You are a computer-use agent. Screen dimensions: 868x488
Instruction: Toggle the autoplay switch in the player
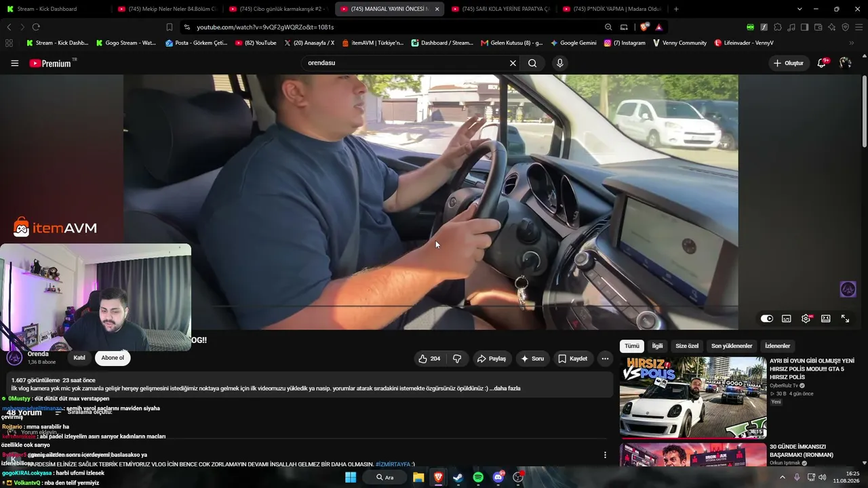pyautogui.click(x=767, y=319)
